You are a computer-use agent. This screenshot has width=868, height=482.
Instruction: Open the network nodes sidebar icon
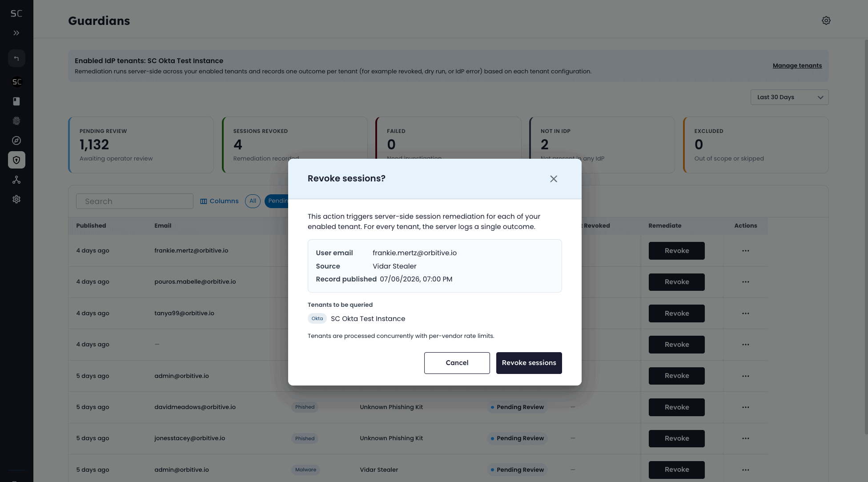click(16, 180)
